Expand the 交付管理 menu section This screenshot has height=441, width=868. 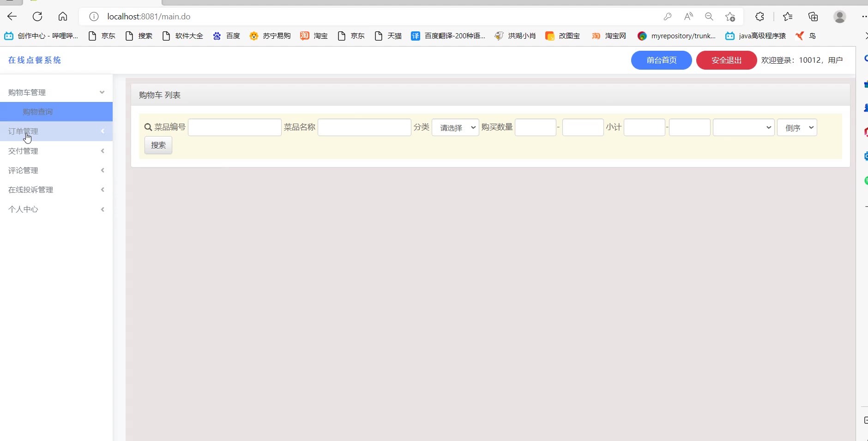(x=56, y=151)
